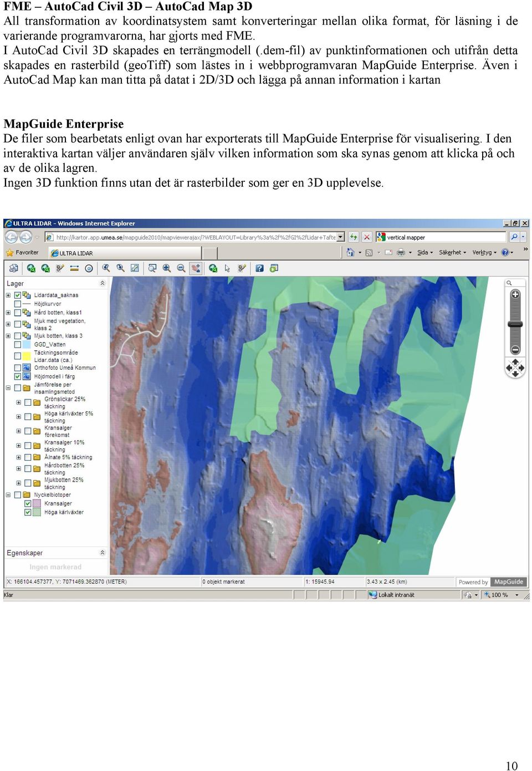Collapse the Jämförelse per insamlingsmetod group

click(8, 388)
